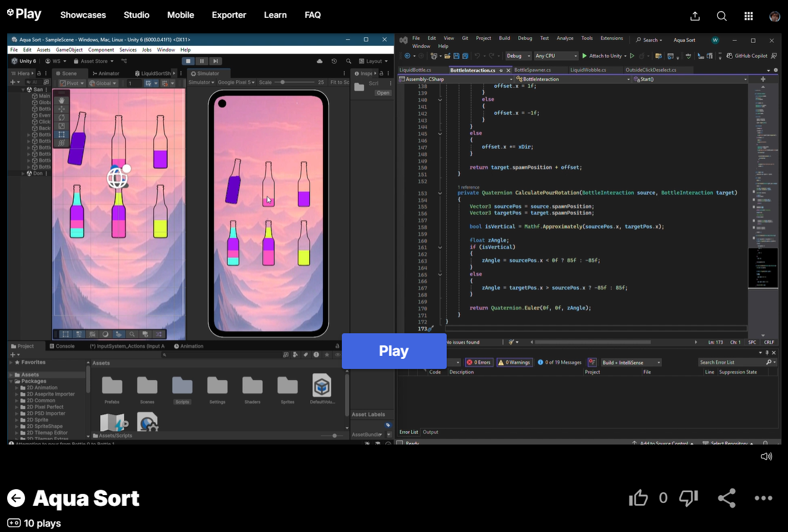Open the three-dot more options menu
The height and width of the screenshot is (532, 788).
coord(764,498)
